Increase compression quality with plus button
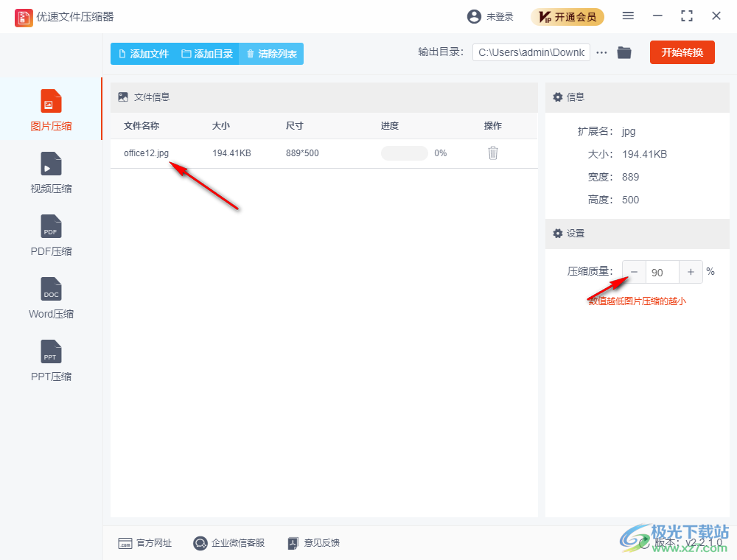This screenshot has height=560, width=737. pyautogui.click(x=691, y=272)
